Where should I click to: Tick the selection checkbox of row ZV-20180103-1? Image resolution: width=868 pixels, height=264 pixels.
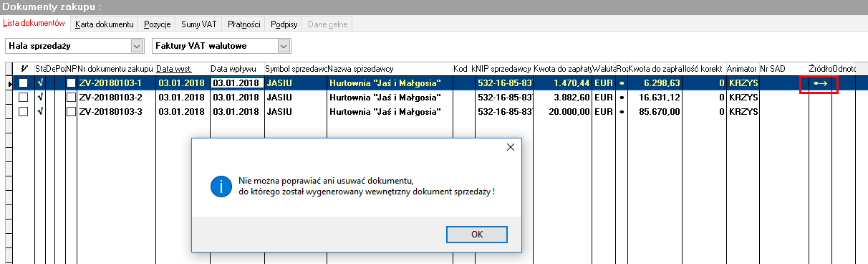[x=24, y=83]
